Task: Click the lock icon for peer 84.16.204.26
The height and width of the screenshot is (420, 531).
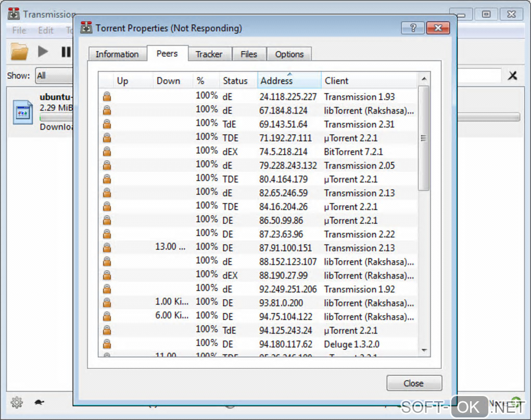Action: tap(107, 207)
